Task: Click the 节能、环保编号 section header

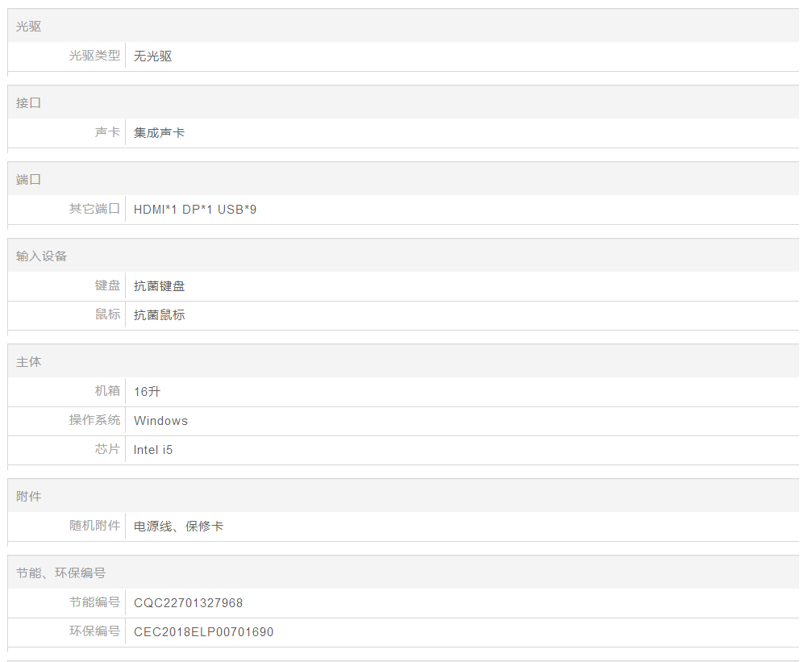Action: pyautogui.click(x=61, y=573)
